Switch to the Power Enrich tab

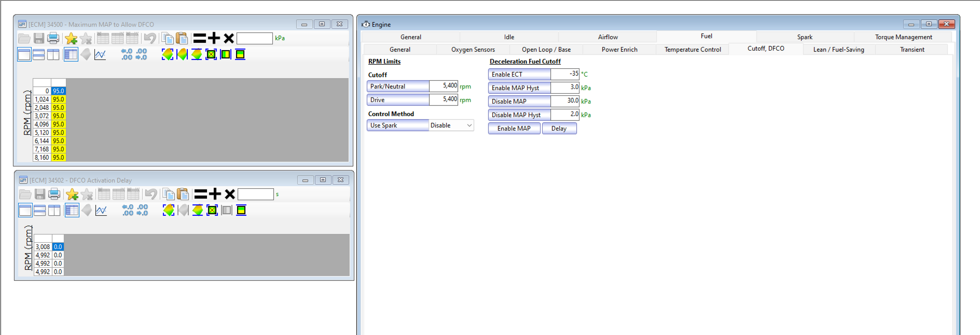click(x=619, y=49)
